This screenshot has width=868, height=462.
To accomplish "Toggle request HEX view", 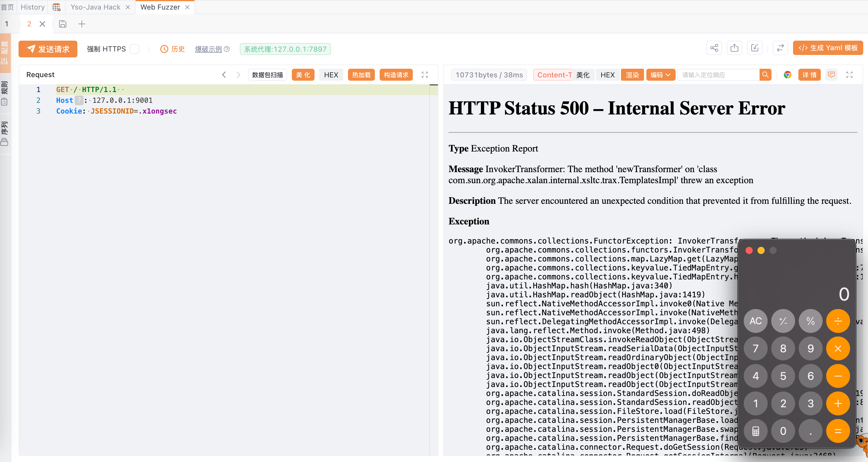I will (x=331, y=75).
